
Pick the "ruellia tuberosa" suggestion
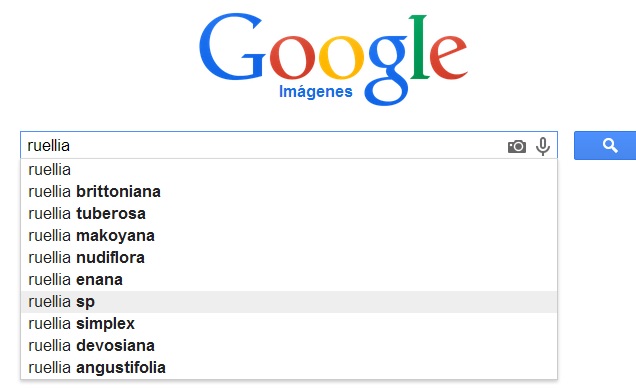(x=289, y=213)
